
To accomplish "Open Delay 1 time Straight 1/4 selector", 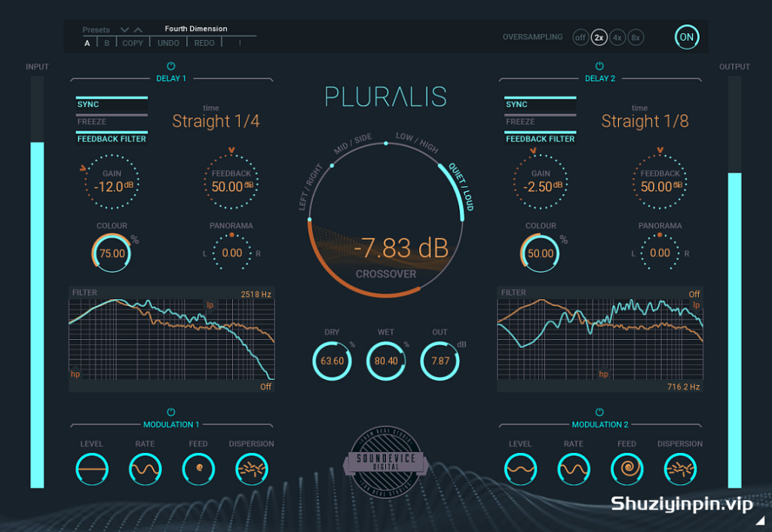I will [x=216, y=121].
